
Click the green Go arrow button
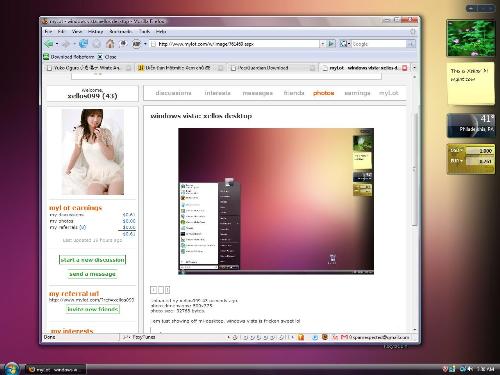[x=331, y=44]
